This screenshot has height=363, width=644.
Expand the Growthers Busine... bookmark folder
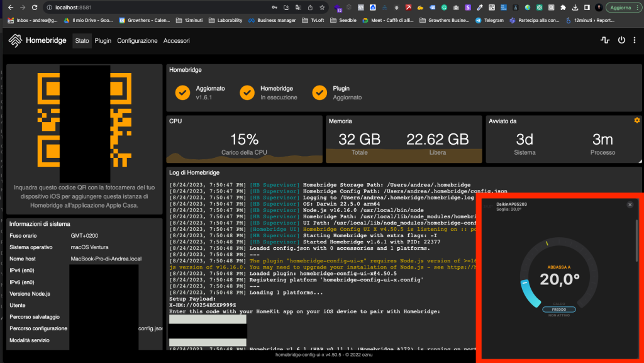pos(445,20)
